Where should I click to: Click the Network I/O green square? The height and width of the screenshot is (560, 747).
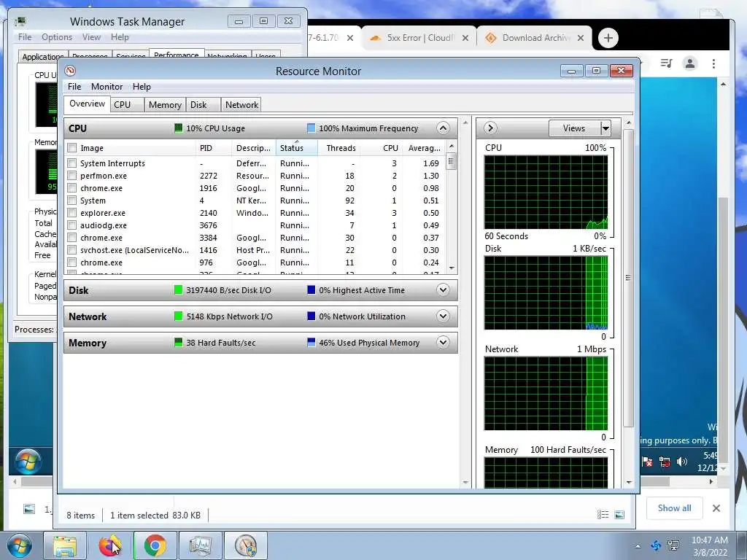[x=178, y=316]
